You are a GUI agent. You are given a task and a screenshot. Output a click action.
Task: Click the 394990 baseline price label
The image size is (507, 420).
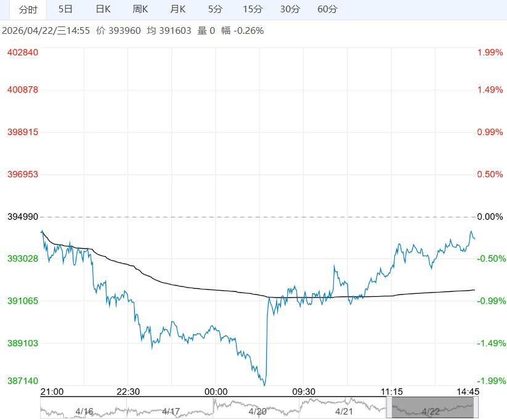[22, 217]
